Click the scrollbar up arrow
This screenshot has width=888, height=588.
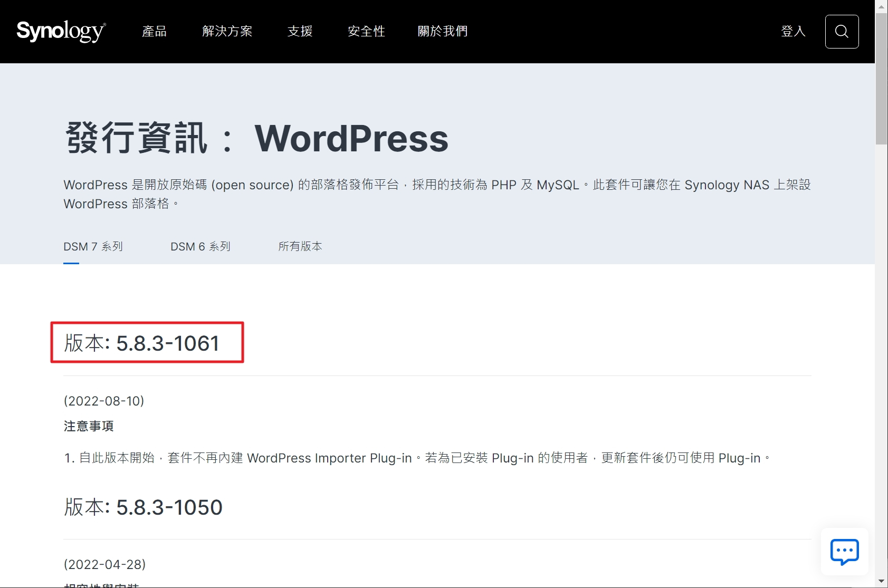coord(881,6)
